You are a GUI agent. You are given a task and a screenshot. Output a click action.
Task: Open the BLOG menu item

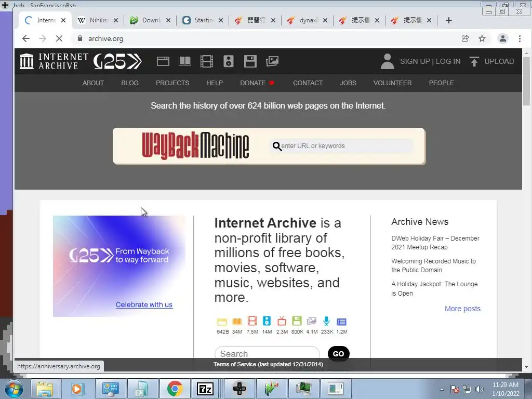130,83
